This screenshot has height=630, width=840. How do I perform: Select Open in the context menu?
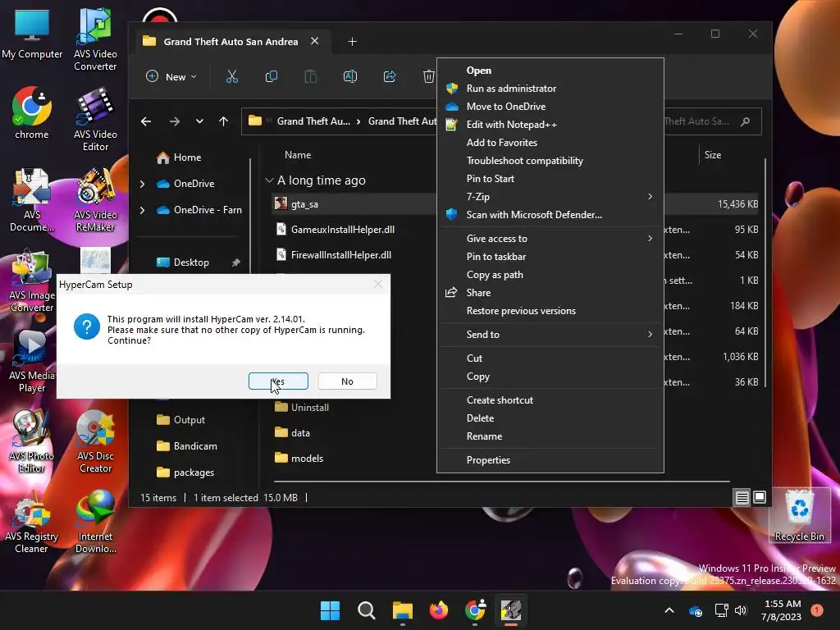550,71
